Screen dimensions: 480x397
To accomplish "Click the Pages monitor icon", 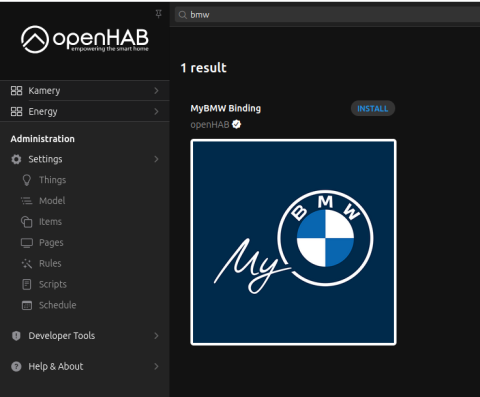I will [27, 243].
